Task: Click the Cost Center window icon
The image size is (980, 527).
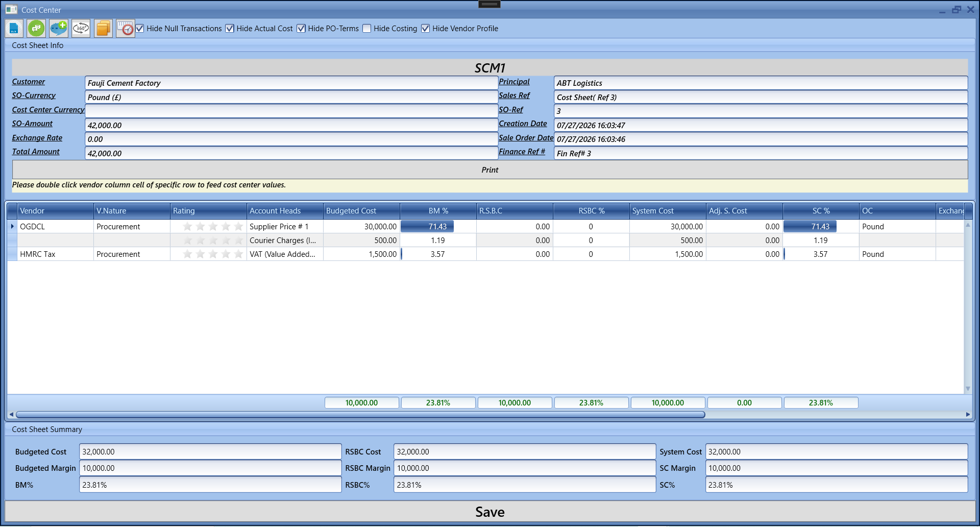Action: [x=11, y=10]
